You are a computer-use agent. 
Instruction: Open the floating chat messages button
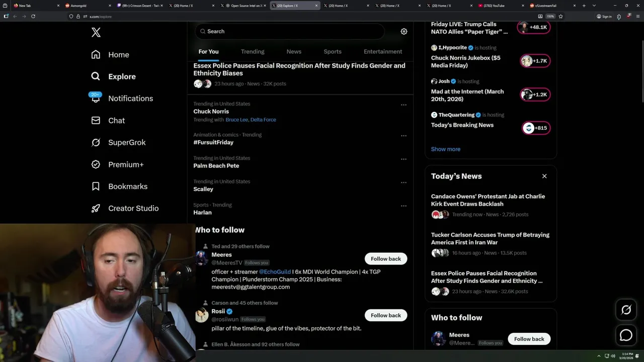click(x=626, y=335)
